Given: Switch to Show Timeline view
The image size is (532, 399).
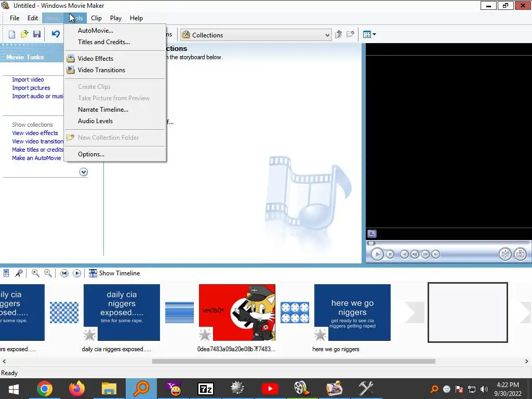Looking at the screenshot, I should point(114,273).
